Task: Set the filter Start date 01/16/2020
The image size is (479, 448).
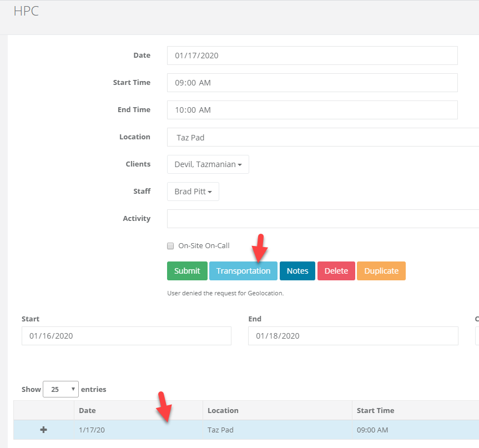Action: point(126,336)
